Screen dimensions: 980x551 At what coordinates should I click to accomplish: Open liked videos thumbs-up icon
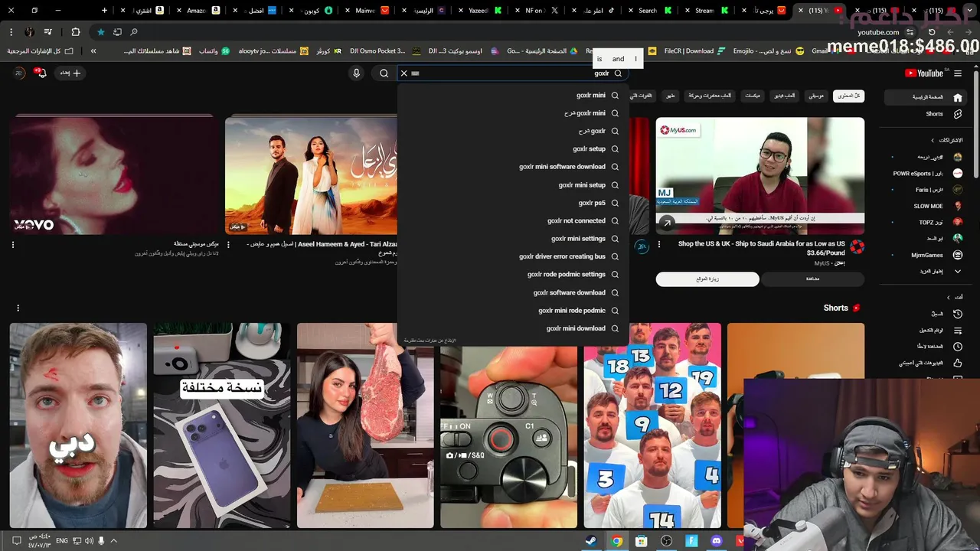click(x=957, y=363)
